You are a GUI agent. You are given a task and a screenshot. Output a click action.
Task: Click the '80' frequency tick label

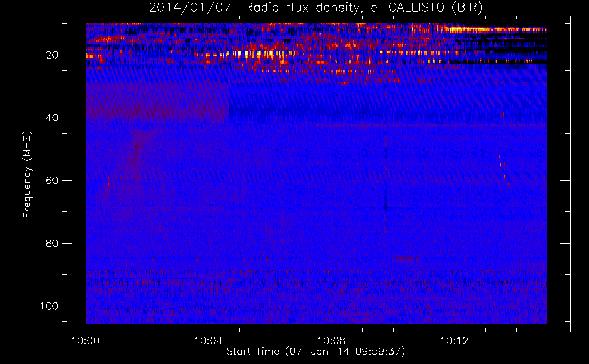[52, 243]
